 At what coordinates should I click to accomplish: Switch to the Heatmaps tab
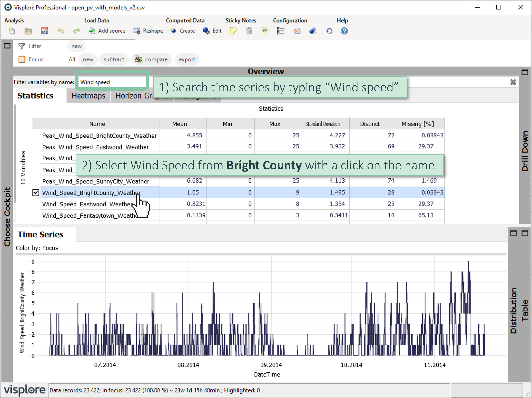click(88, 96)
